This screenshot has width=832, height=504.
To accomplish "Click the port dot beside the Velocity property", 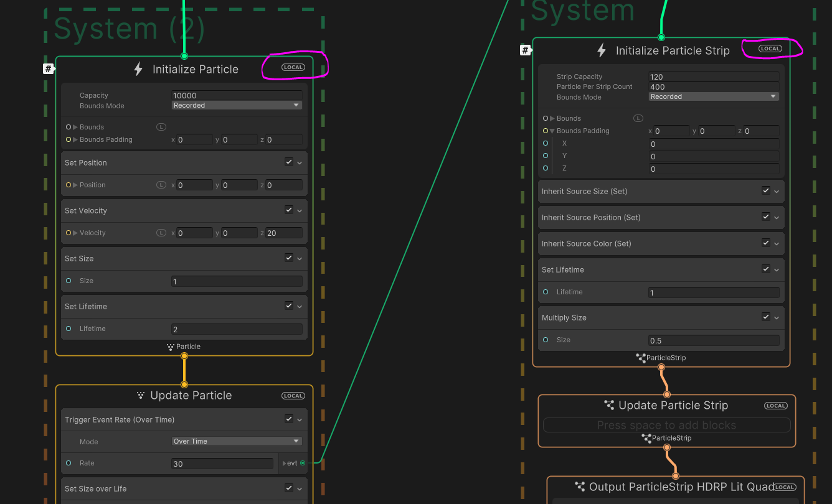I will [68, 233].
